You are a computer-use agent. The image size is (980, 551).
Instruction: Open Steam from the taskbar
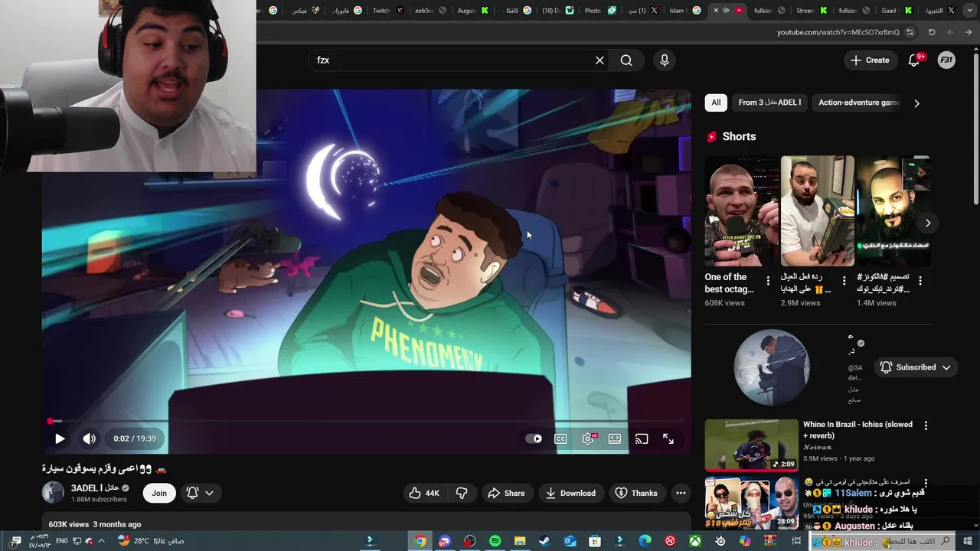coord(544,541)
